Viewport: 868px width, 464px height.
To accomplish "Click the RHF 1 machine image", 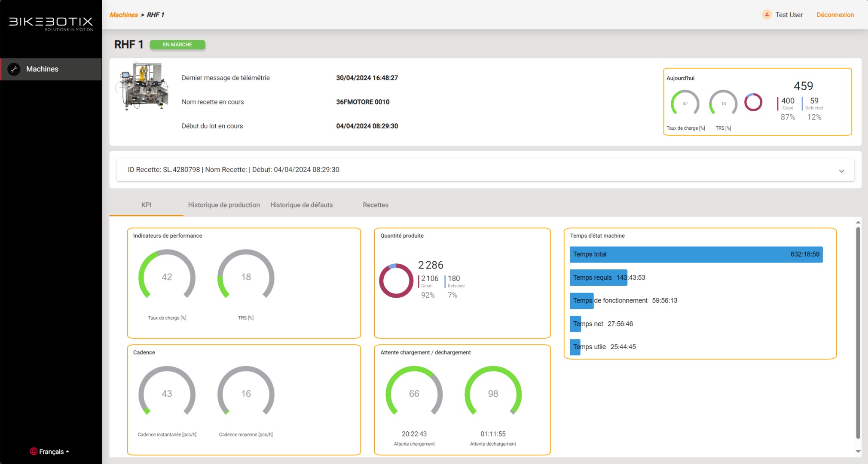I will pyautogui.click(x=143, y=86).
